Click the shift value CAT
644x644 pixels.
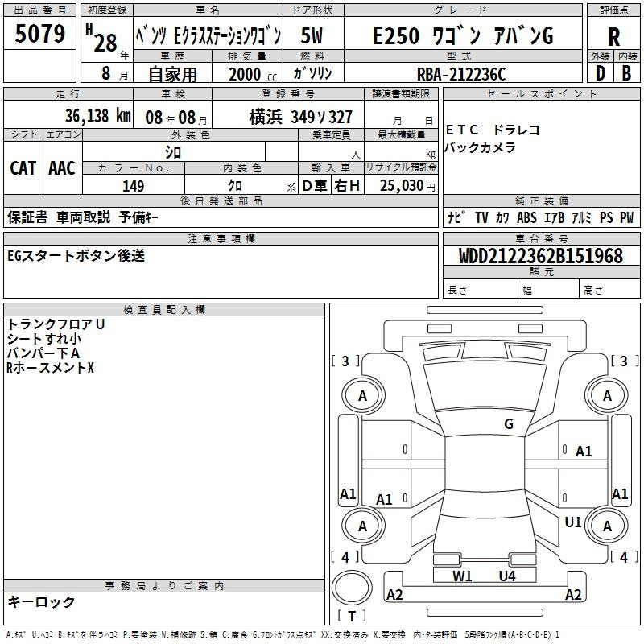click(x=23, y=168)
